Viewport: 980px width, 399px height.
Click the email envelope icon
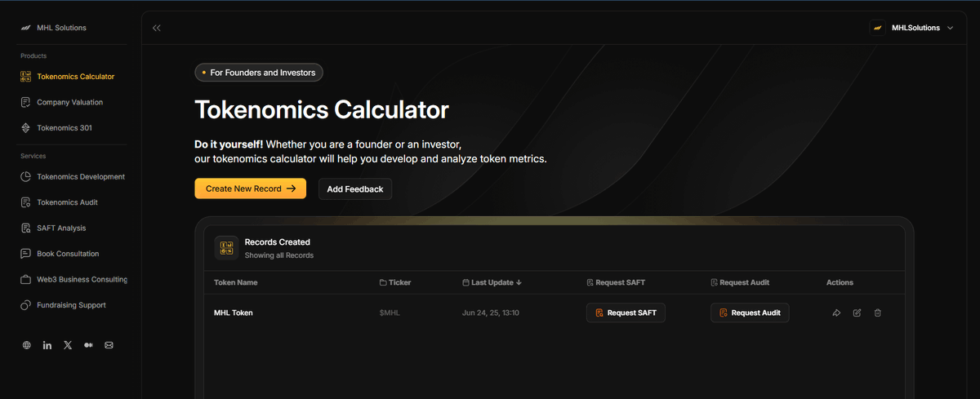109,345
